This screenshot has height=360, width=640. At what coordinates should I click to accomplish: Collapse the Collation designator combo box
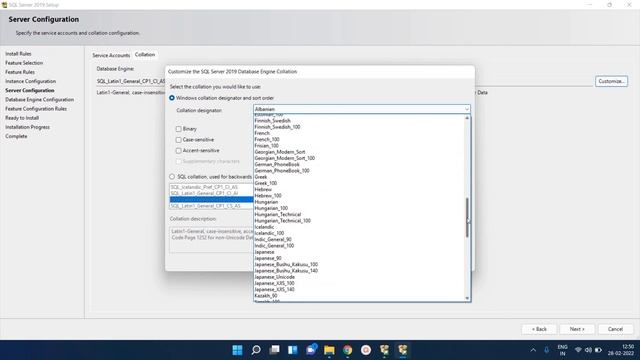pyautogui.click(x=466, y=109)
